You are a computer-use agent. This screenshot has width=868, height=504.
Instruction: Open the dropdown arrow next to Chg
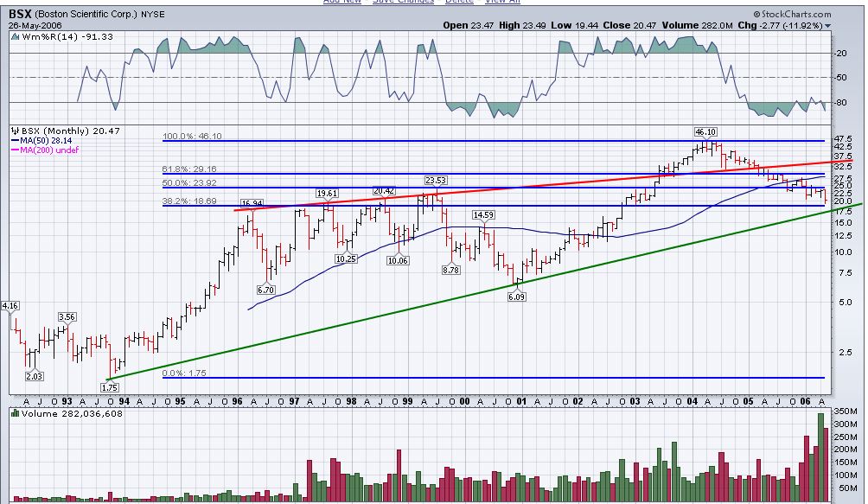pos(827,25)
